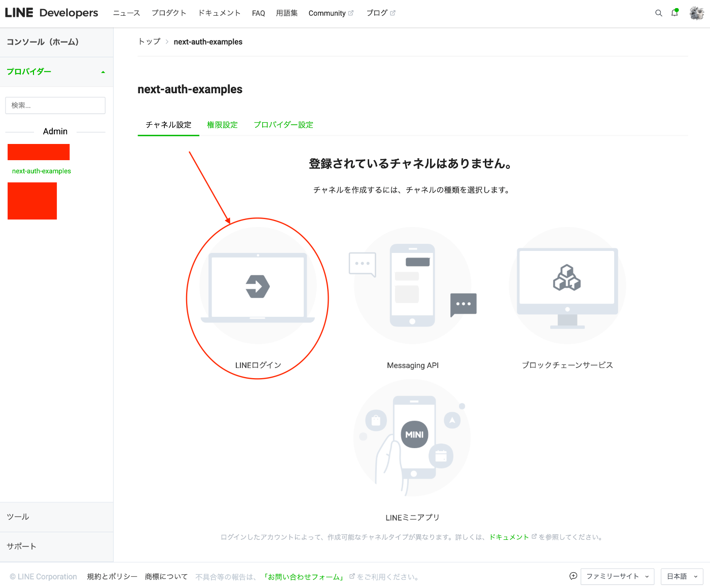This screenshot has width=710, height=588.
Task: Click the © LINE Corporation footer text
Action: (43, 577)
